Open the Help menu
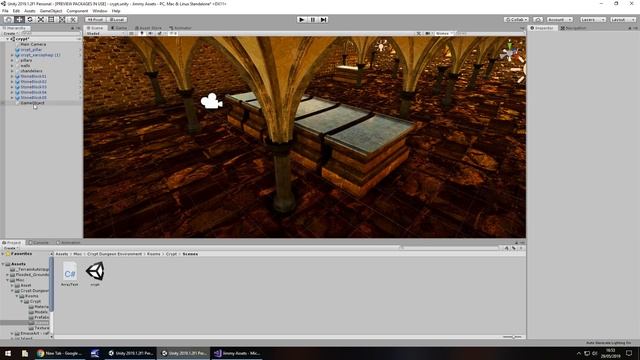 click(116, 11)
